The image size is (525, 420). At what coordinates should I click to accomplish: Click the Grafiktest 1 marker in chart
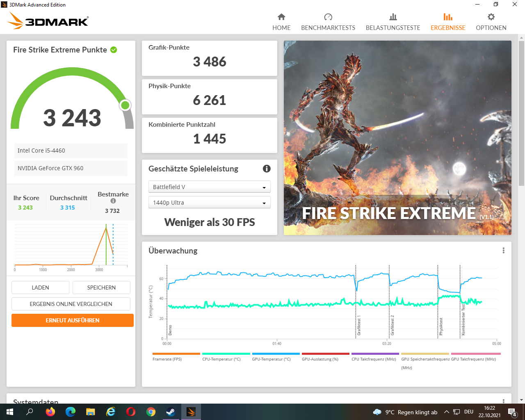click(x=358, y=325)
